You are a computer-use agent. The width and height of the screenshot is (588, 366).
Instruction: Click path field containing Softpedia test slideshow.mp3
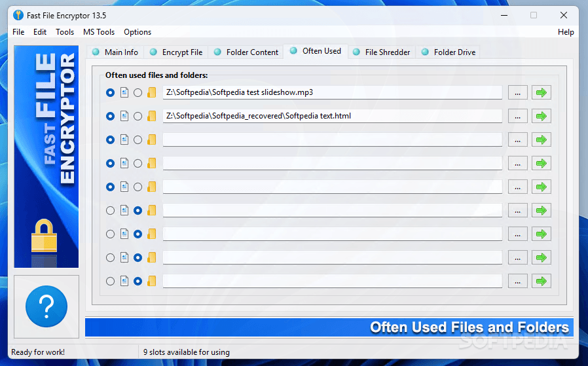tap(332, 92)
